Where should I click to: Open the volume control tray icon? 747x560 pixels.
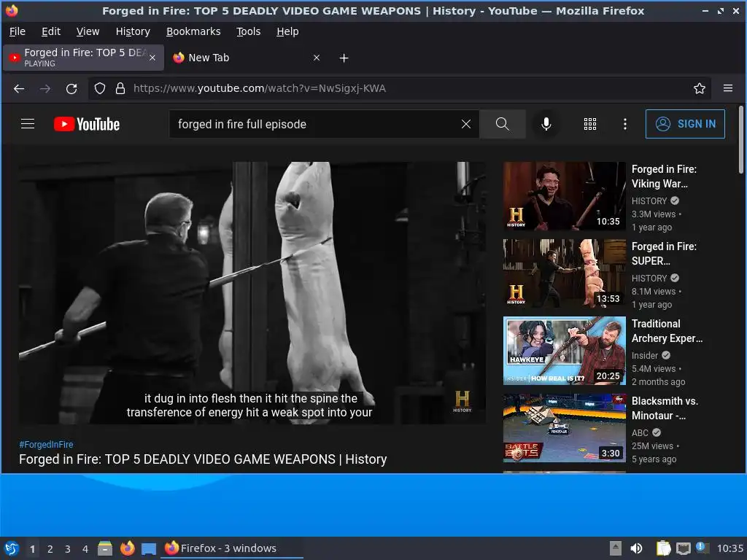coord(636,548)
